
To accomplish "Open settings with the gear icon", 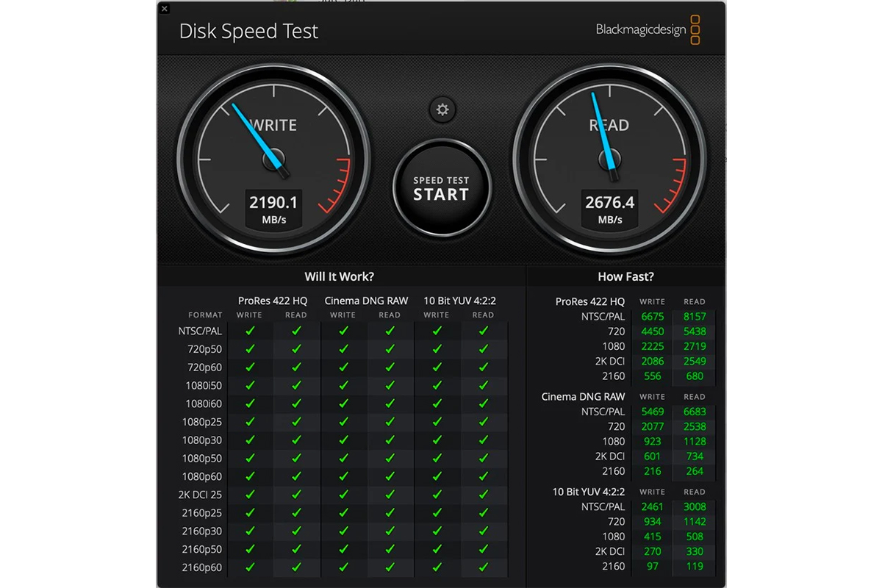I will 442,110.
